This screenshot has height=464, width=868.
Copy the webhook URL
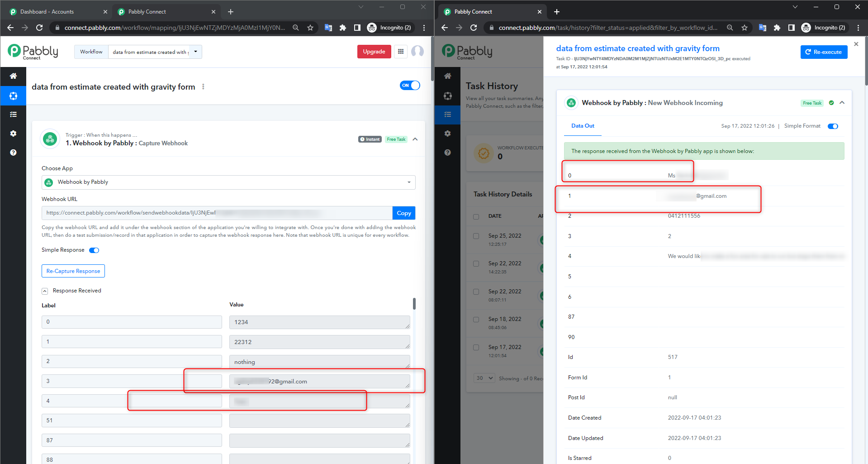404,213
